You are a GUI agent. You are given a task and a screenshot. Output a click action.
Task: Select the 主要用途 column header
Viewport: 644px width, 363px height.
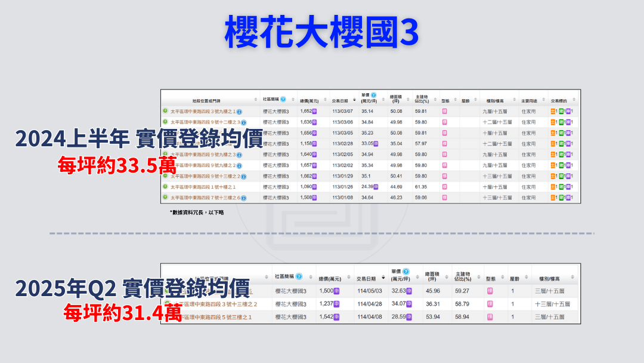click(528, 100)
